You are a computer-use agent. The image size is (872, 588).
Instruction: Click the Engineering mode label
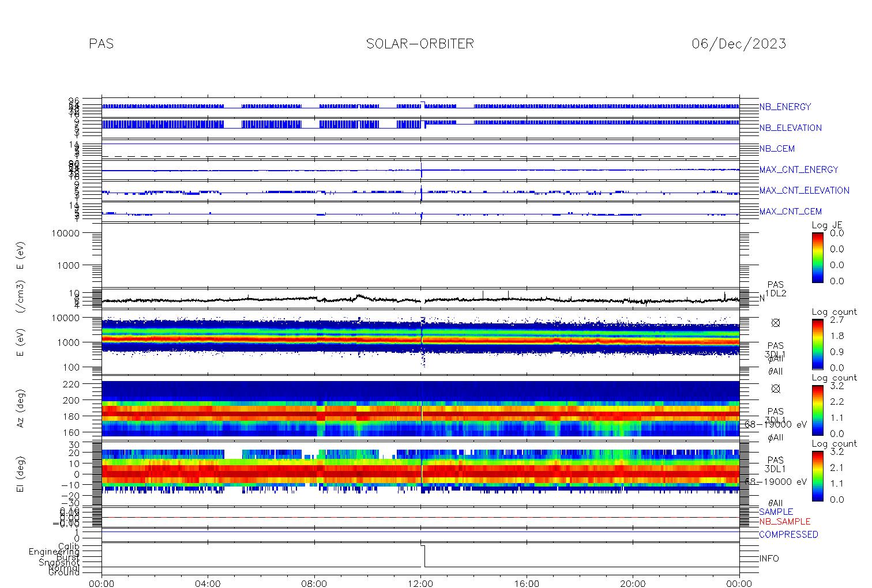(x=54, y=552)
